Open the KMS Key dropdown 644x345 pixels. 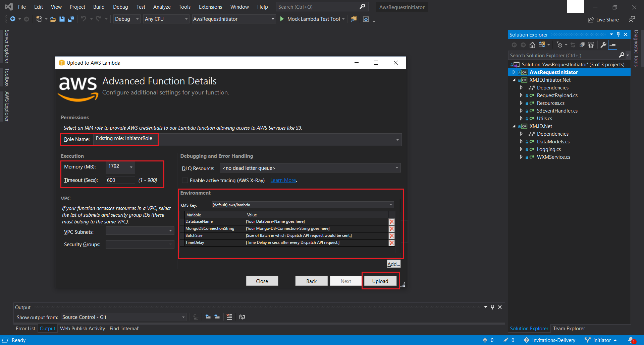[x=391, y=205]
